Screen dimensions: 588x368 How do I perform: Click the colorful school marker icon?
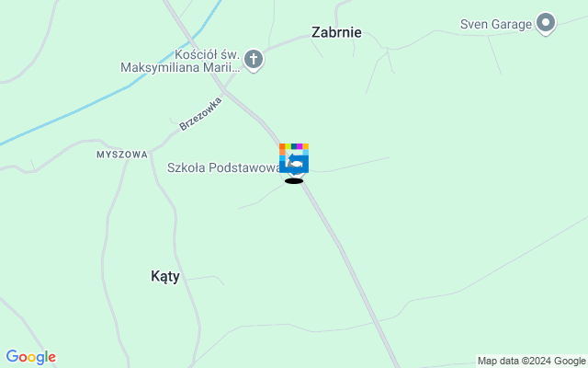click(294, 158)
